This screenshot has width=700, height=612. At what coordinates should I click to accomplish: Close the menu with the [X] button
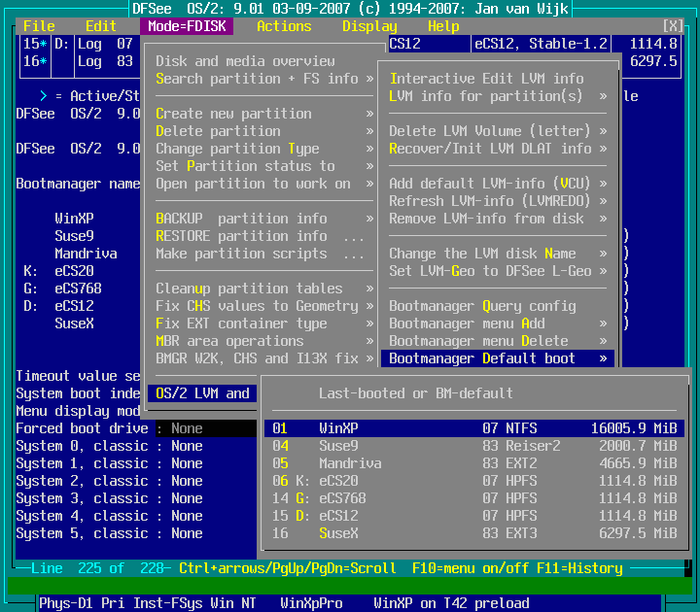[x=672, y=26]
